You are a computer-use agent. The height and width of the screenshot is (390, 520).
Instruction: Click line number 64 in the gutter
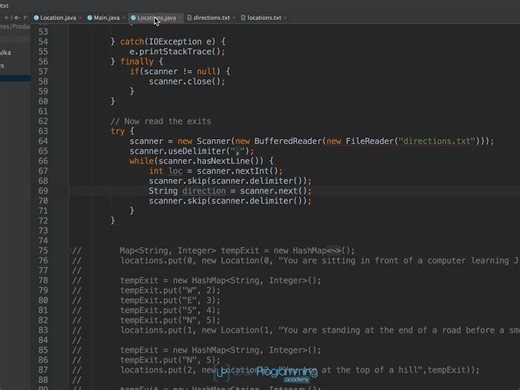click(43, 141)
